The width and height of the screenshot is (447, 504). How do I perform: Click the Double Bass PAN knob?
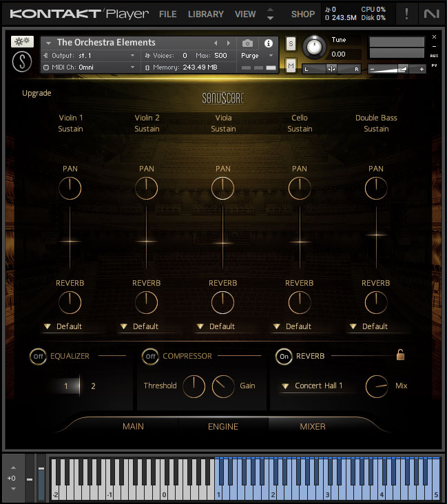(x=376, y=188)
